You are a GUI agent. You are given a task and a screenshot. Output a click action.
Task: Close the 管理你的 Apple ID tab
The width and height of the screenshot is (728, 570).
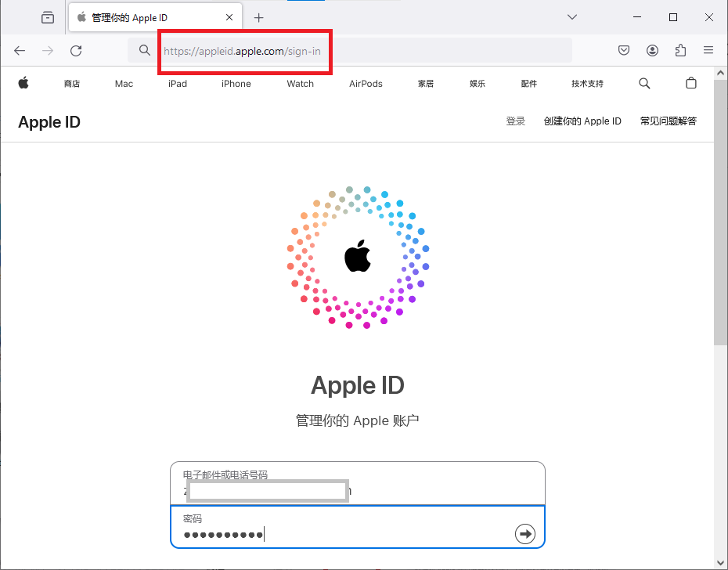[229, 17]
